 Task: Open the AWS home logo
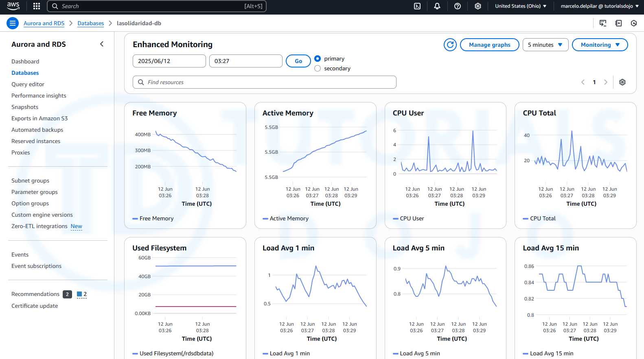pos(13,6)
